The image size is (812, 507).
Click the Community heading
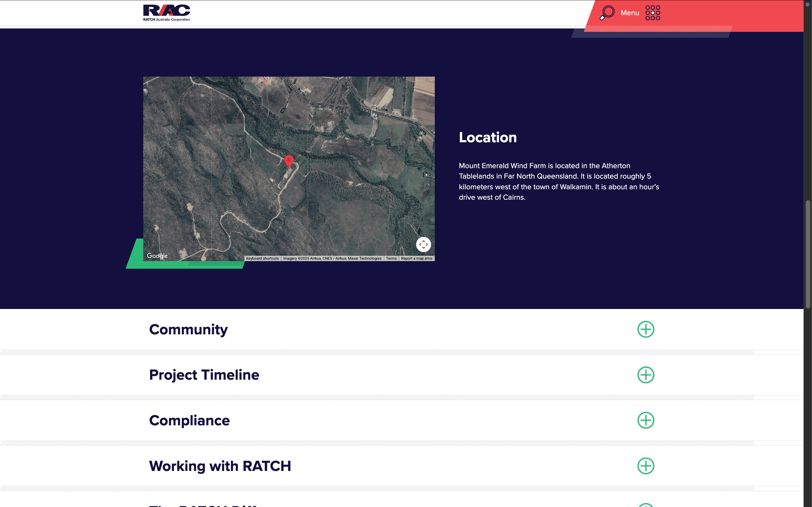[188, 330]
